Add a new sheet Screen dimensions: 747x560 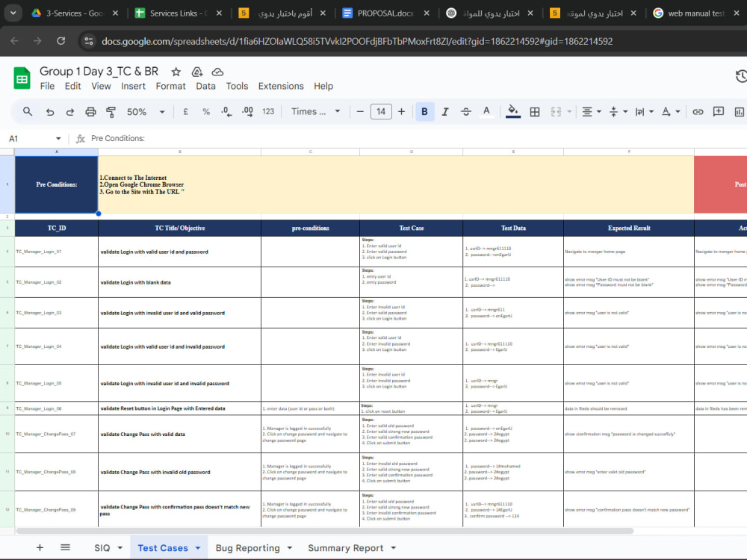point(40,547)
